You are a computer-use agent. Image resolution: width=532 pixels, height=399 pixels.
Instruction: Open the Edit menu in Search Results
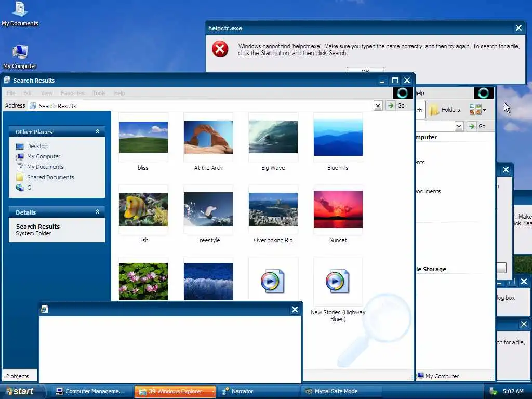click(28, 93)
